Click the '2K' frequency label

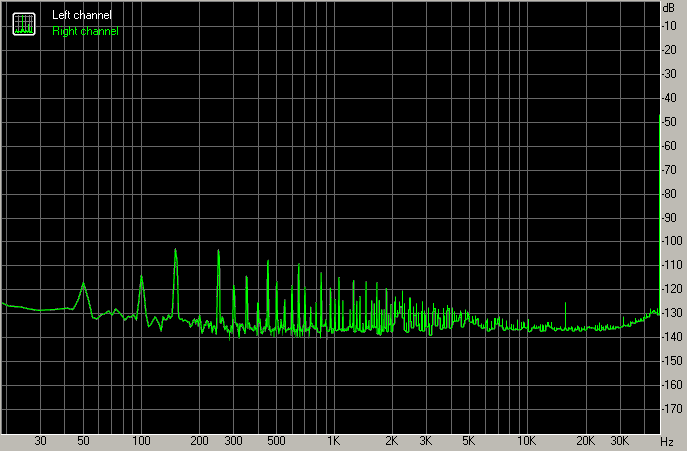click(391, 441)
